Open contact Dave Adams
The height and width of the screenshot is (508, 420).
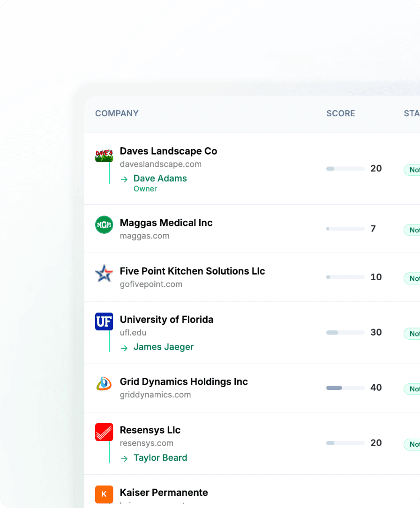(160, 179)
